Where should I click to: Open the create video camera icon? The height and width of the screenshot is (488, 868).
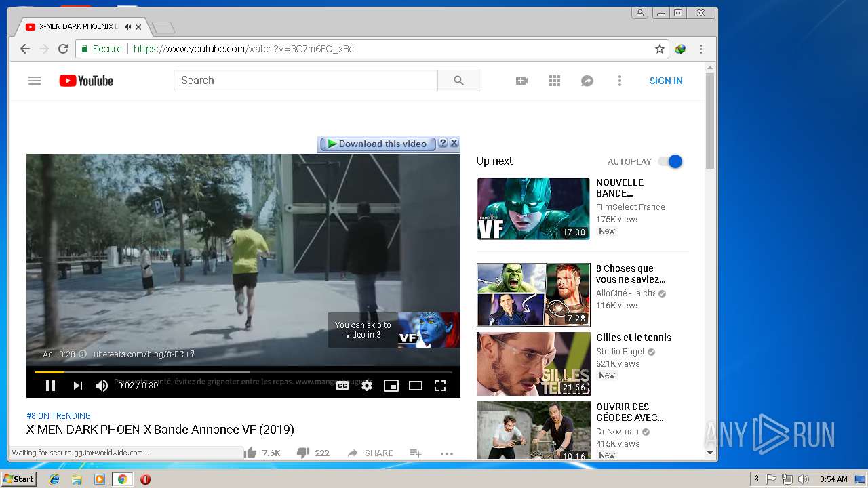click(x=522, y=81)
